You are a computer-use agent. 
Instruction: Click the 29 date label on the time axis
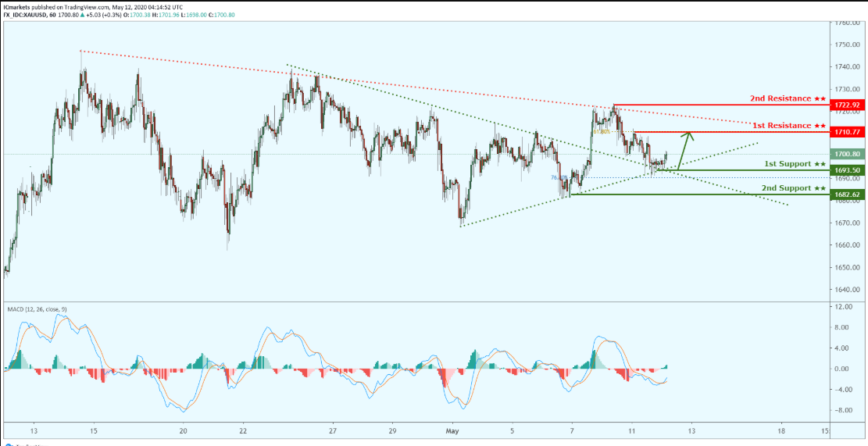point(392,430)
